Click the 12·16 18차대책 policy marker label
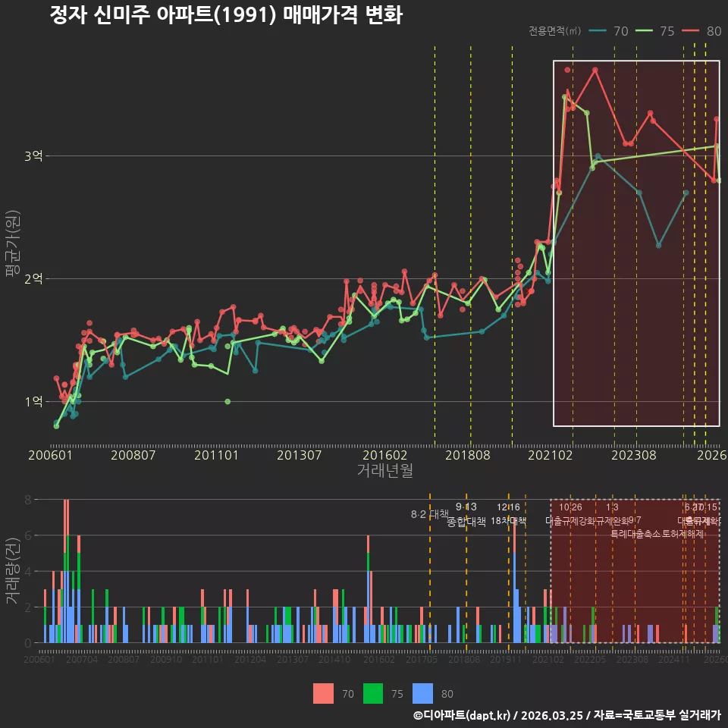728x728 pixels. [508, 514]
